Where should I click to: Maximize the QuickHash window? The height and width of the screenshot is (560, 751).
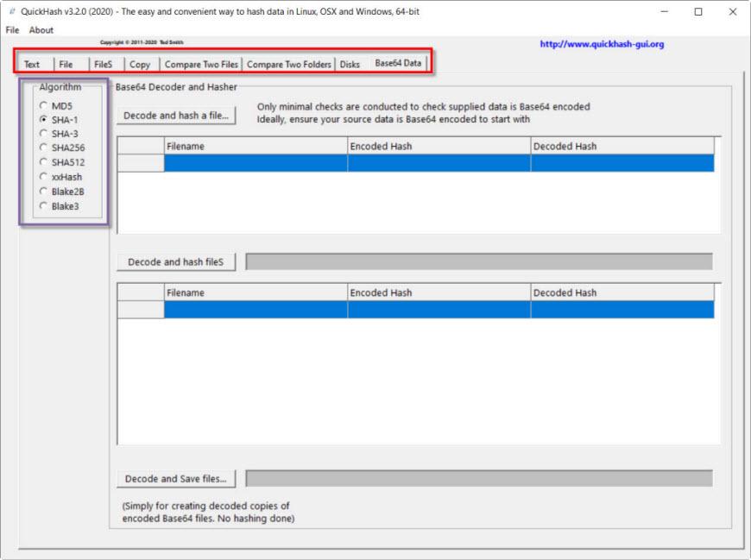[698, 11]
